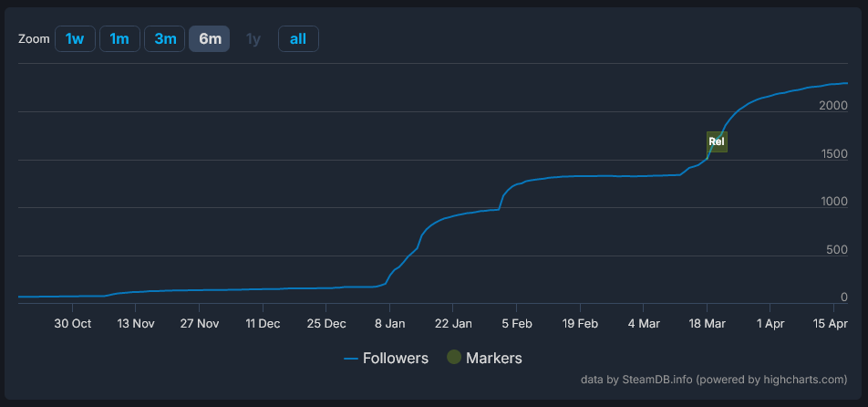
Task: Click the 5 Feb axis label
Action: [517, 324]
